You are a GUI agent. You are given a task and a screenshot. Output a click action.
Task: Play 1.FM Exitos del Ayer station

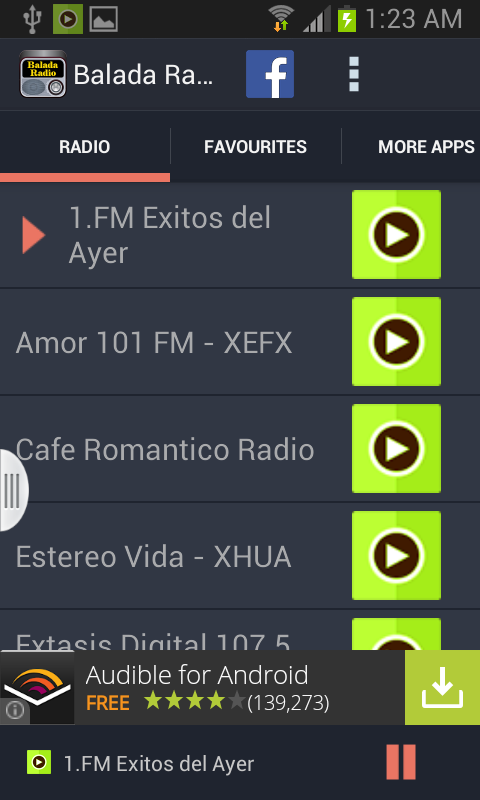point(396,235)
